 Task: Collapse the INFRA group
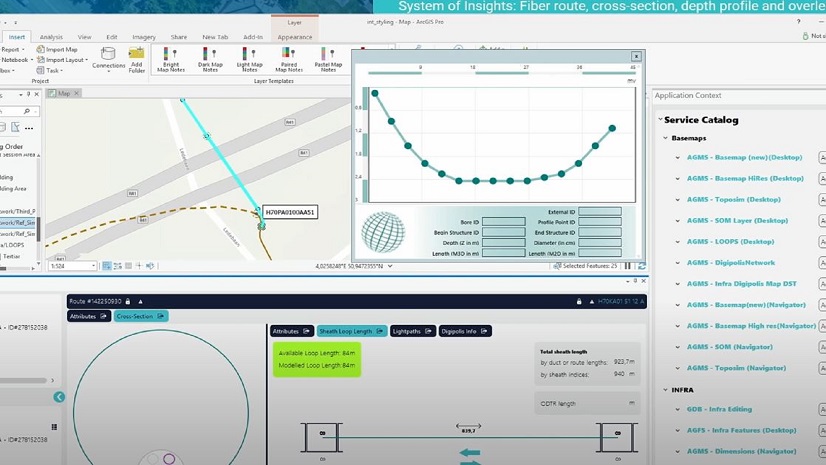click(665, 390)
